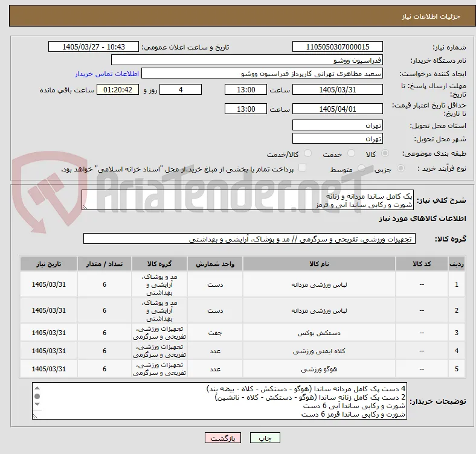Click the واحد شمارش column header
Image resolution: width=476 pixels, height=454 pixels.
click(x=215, y=264)
